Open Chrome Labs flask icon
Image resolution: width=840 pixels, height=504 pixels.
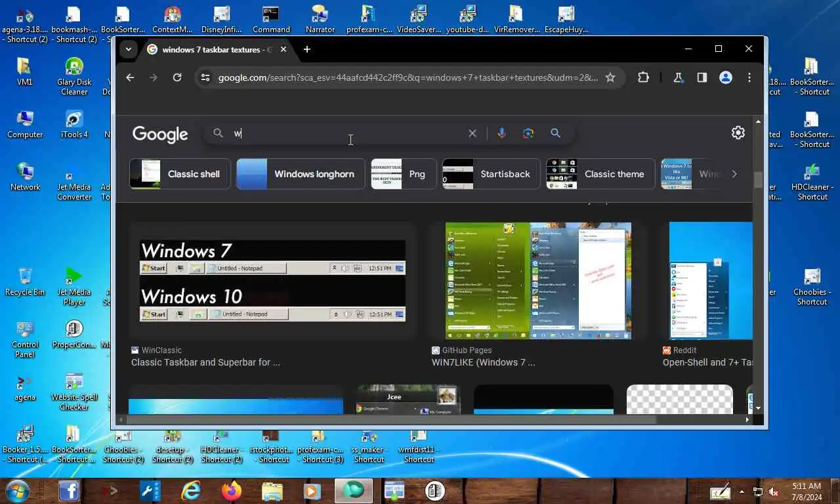pos(679,77)
